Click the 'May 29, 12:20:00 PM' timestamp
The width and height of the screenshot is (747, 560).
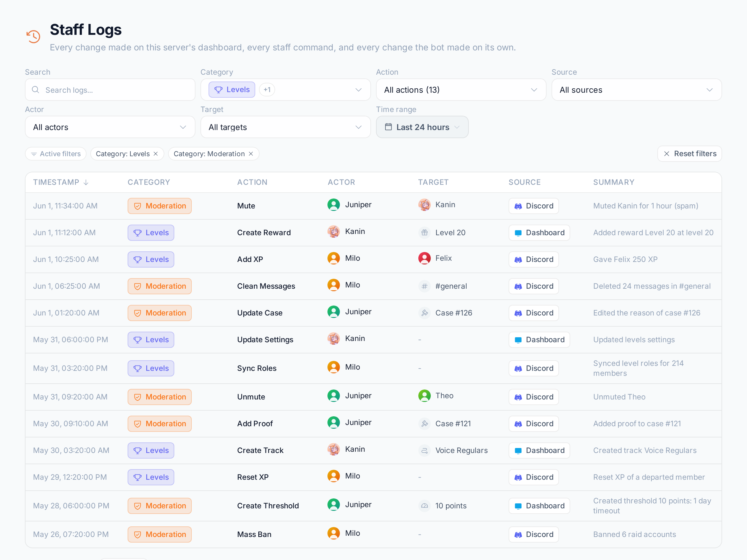click(x=70, y=477)
